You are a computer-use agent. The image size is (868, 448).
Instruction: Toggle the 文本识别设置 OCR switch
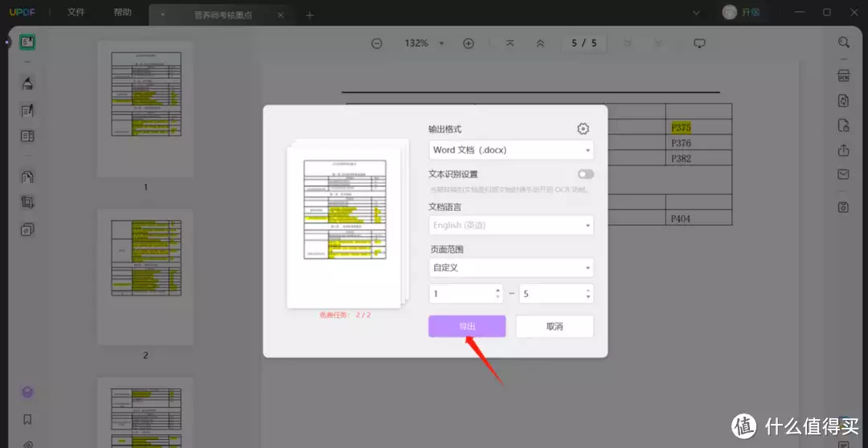(585, 174)
